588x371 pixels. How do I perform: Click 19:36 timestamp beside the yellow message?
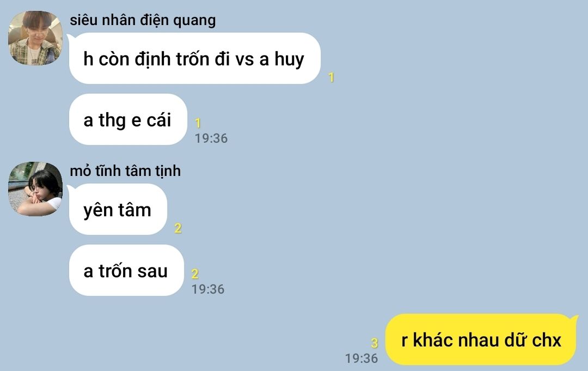362,358
